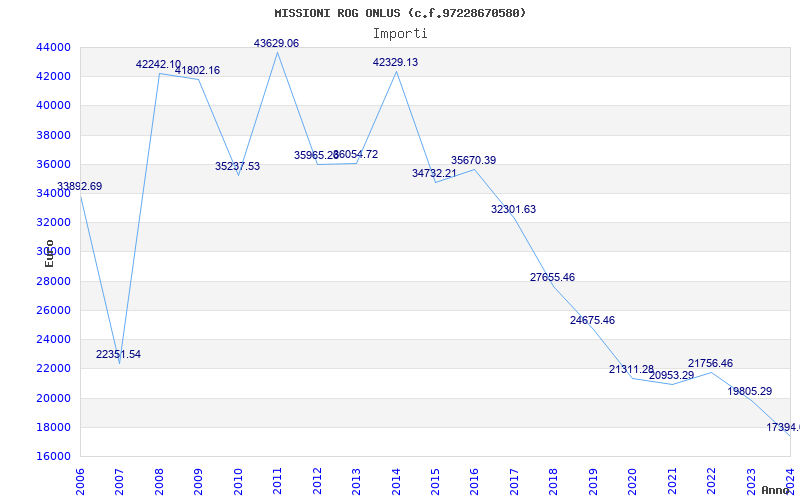Image resolution: width=800 pixels, height=500 pixels.
Task: Click the x-axis year 2012
Action: 317,482
